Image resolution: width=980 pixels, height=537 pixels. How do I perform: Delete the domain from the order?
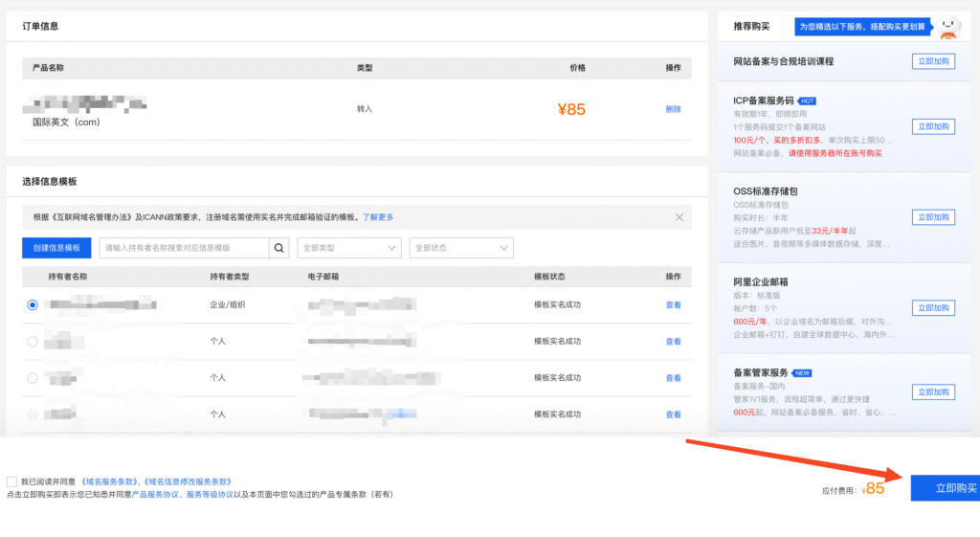(673, 109)
